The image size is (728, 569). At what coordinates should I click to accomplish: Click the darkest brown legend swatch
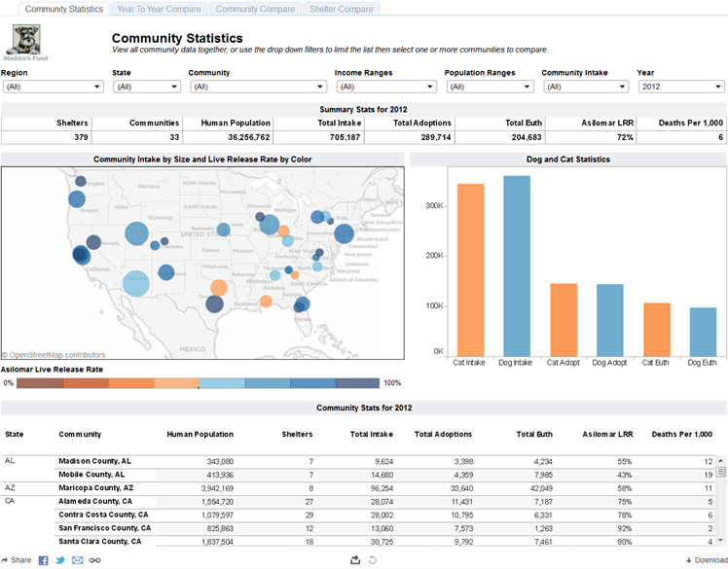[x=40, y=383]
